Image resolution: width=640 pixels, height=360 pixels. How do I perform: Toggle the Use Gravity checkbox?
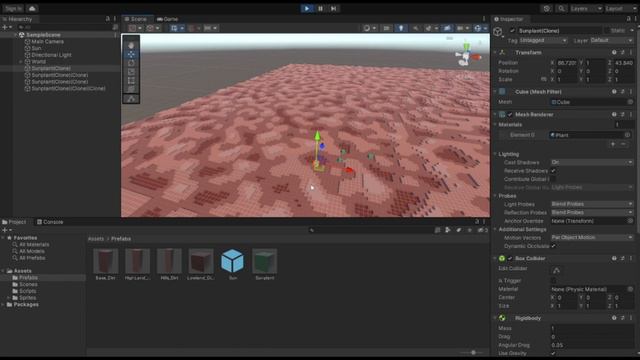pyautogui.click(x=553, y=353)
